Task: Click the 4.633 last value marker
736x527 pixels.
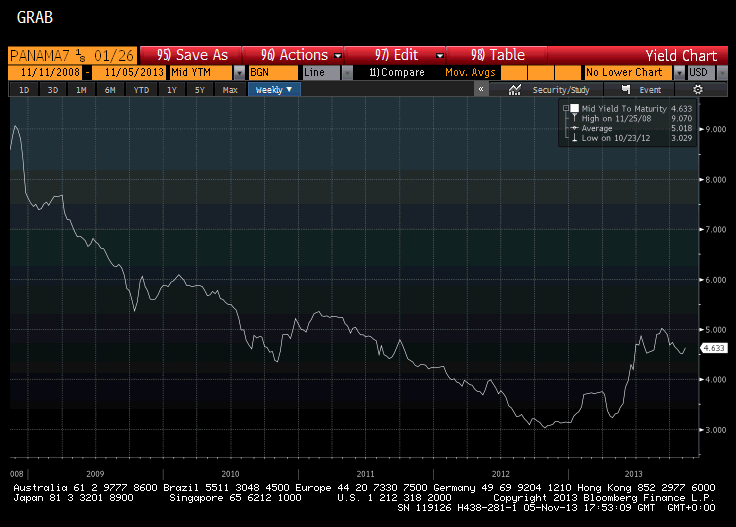Action: click(714, 348)
